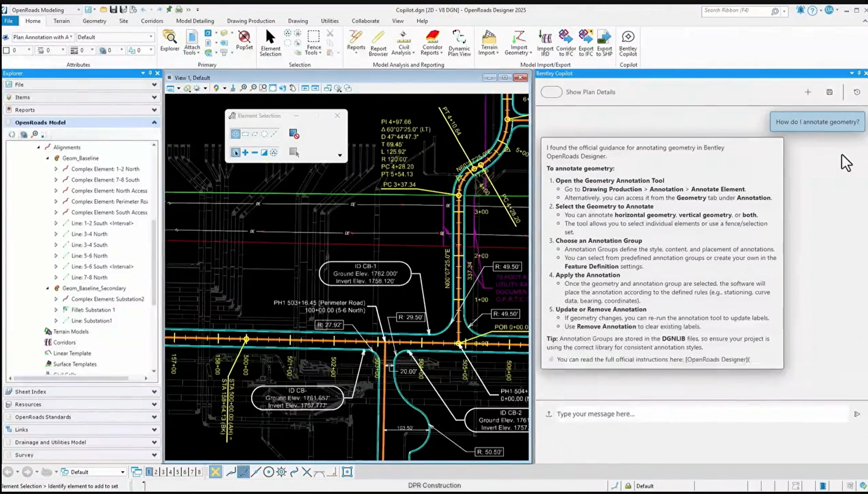
Task: Select Terrain Models in the Explorer tree
Action: click(71, 331)
